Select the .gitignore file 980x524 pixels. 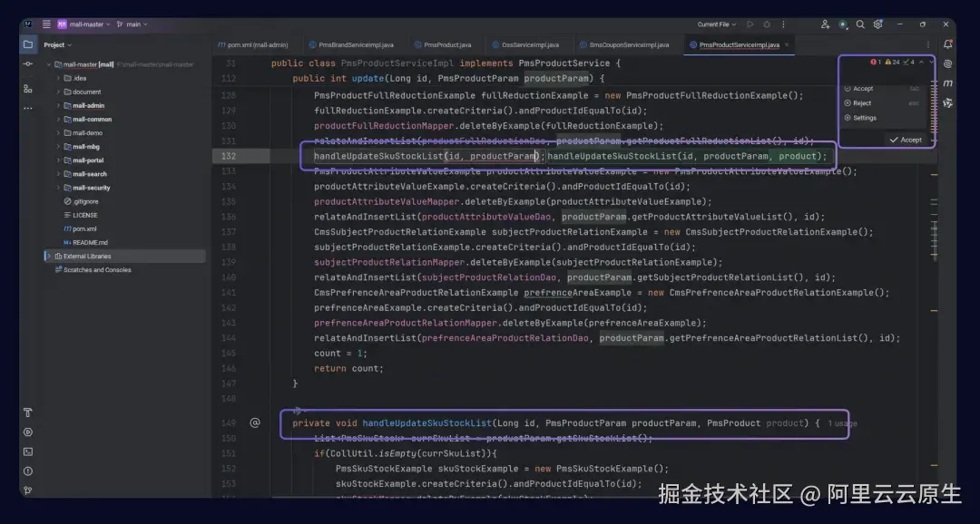point(81,202)
